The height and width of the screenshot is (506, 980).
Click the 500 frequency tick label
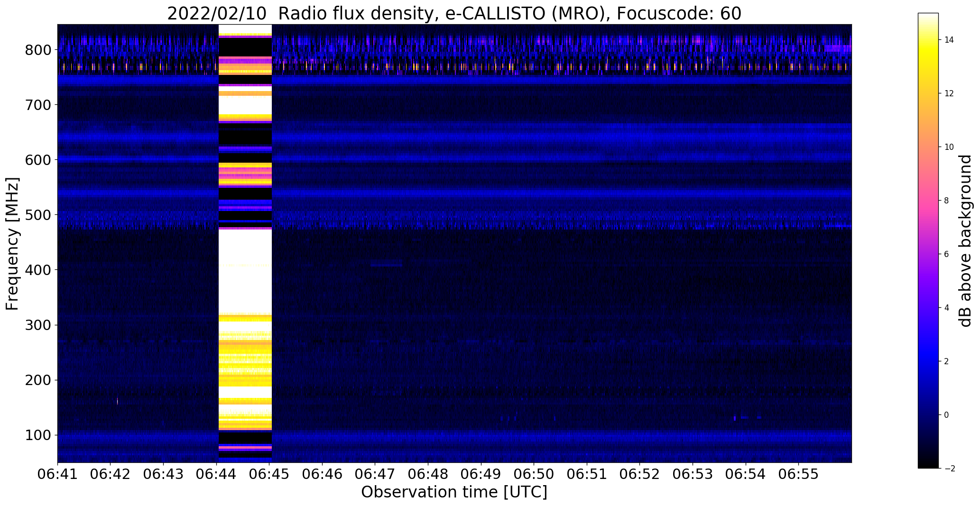click(37, 215)
